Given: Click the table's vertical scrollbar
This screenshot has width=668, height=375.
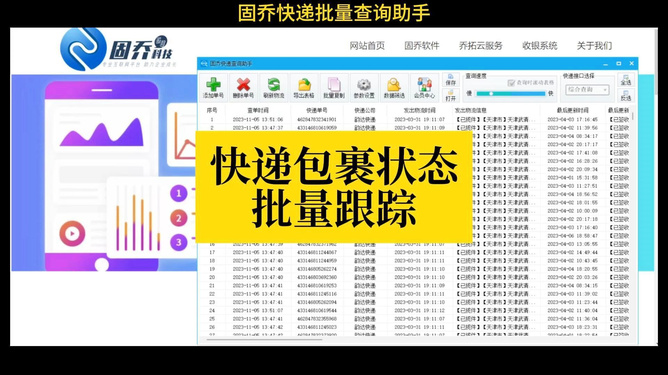Looking at the screenshot, I should [x=633, y=116].
